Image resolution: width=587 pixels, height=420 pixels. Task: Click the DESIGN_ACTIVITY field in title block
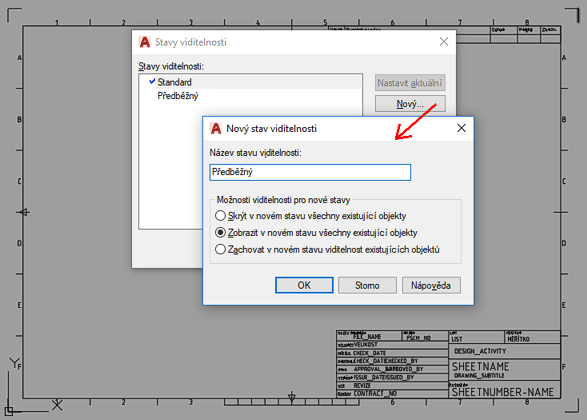pyautogui.click(x=480, y=351)
